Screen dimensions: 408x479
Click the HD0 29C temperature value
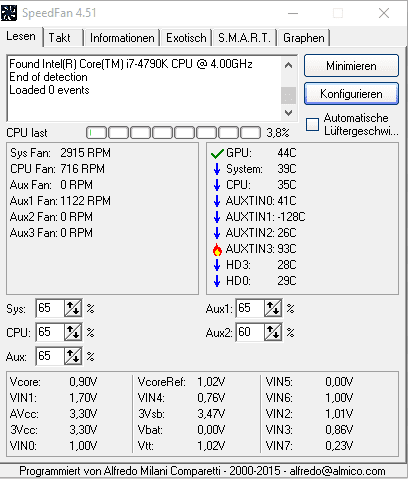[287, 281]
